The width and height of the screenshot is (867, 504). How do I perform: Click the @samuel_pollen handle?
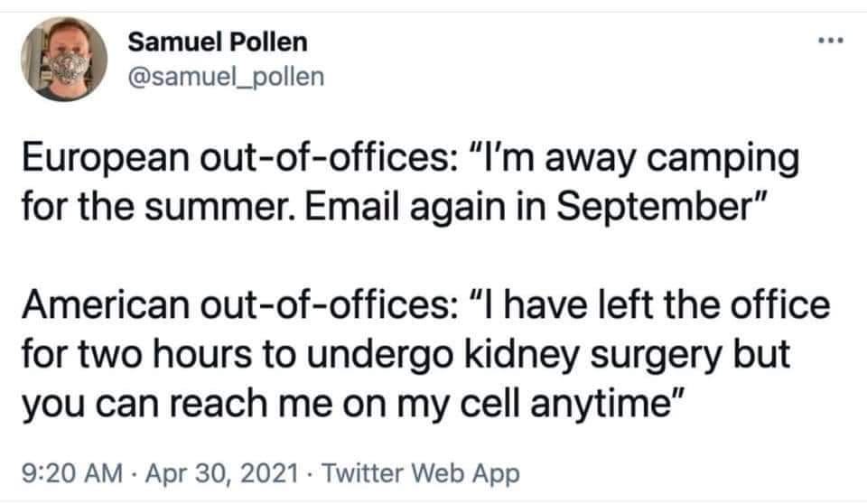pos(226,77)
